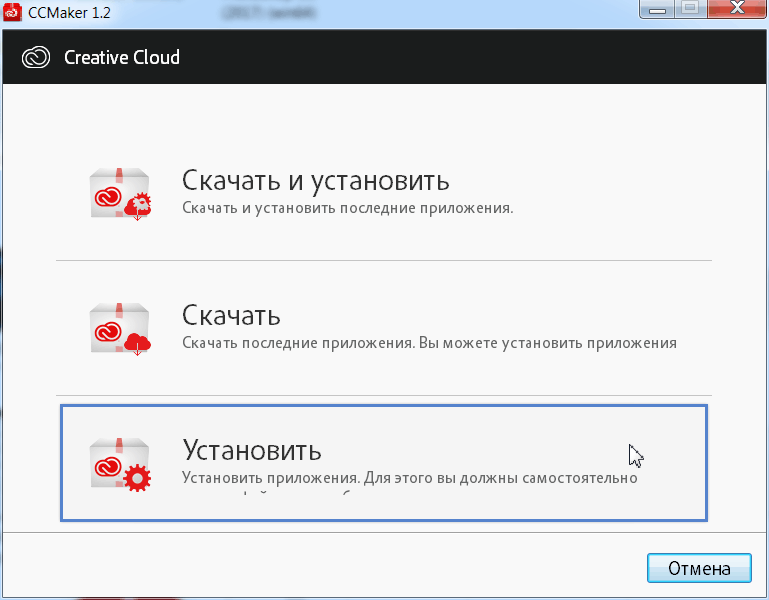The height and width of the screenshot is (600, 769).
Task: Click the 'CCMaker 1.2' window title
Action: tap(69, 12)
